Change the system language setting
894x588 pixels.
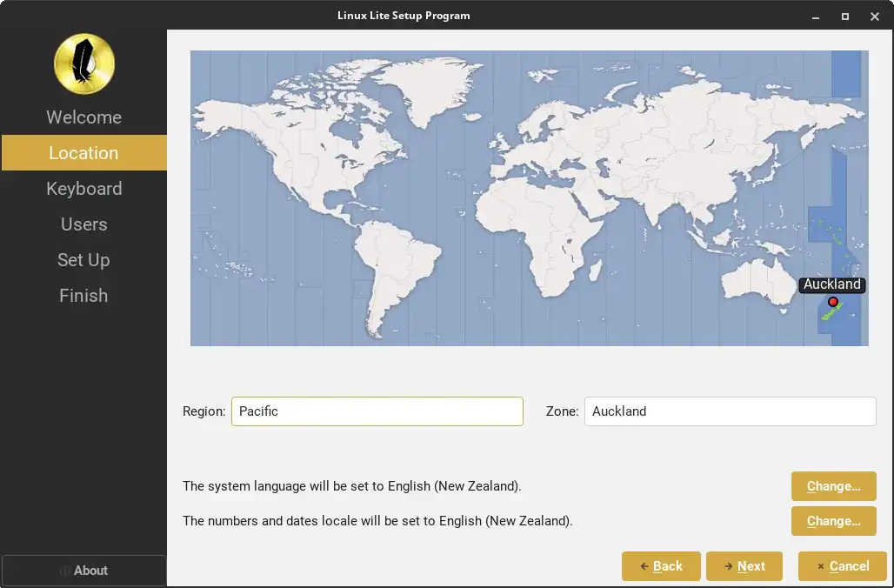(x=834, y=486)
